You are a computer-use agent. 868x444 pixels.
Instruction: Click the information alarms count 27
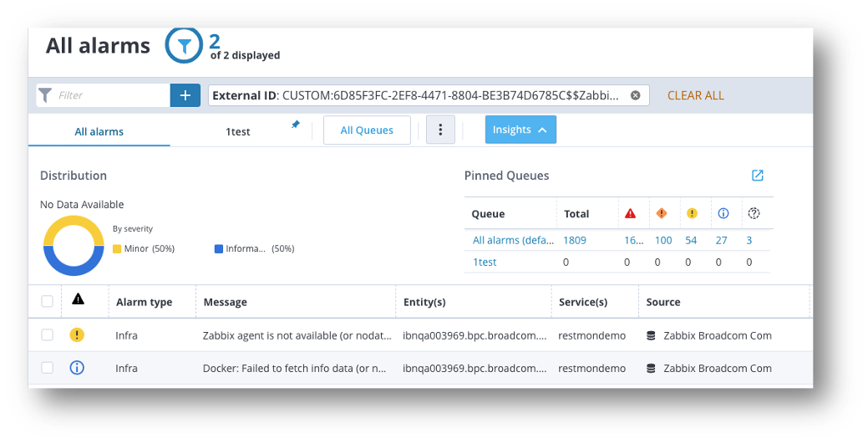coord(721,240)
